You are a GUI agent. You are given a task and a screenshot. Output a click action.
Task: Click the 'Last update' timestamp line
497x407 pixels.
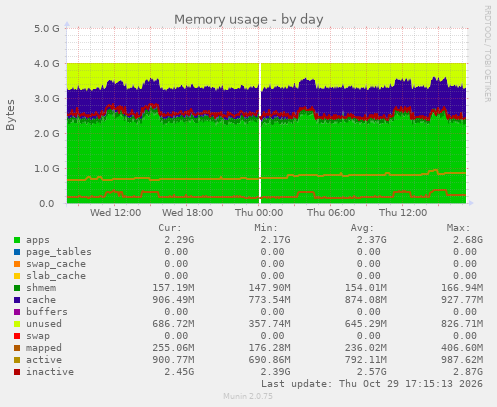coord(372,384)
